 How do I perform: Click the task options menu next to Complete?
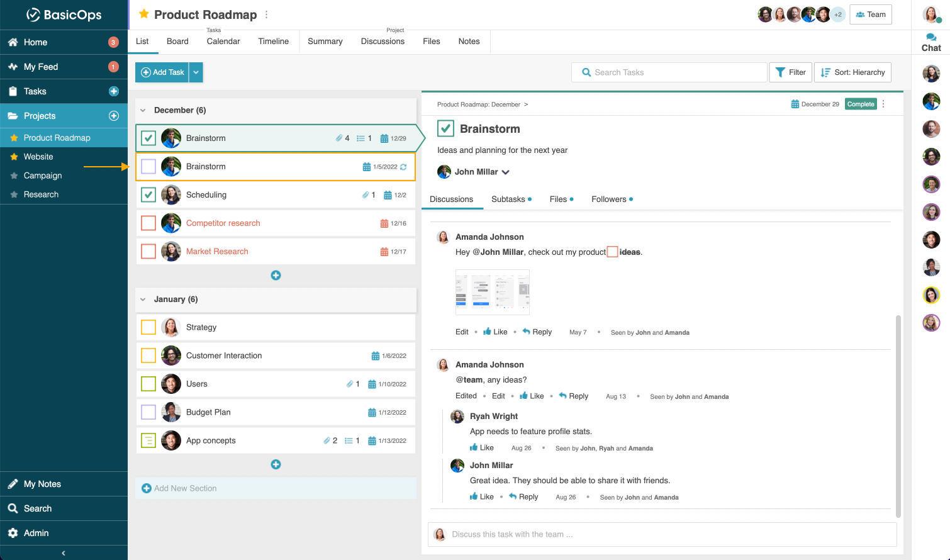pyautogui.click(x=883, y=104)
